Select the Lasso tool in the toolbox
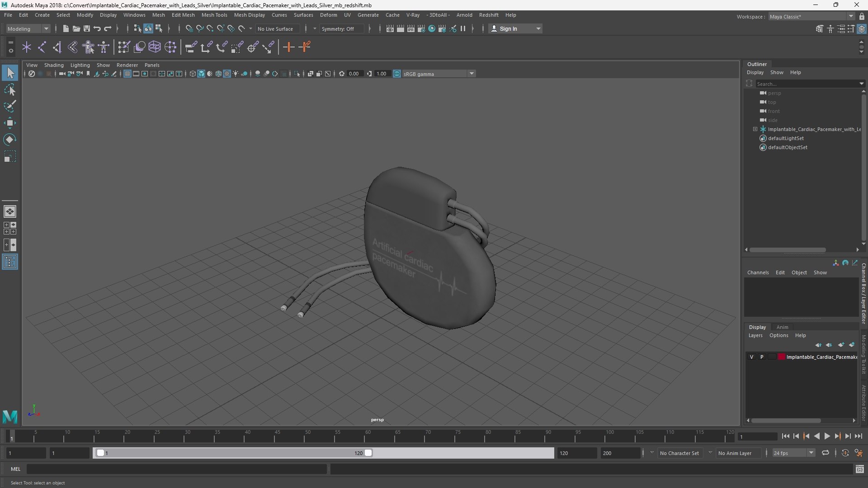This screenshot has width=868, height=488. (10, 89)
